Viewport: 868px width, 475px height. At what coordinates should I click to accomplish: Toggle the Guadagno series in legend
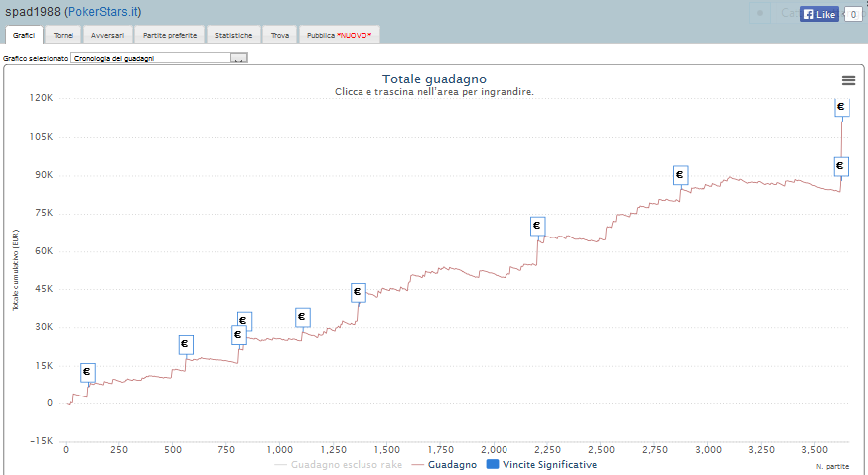click(x=452, y=464)
